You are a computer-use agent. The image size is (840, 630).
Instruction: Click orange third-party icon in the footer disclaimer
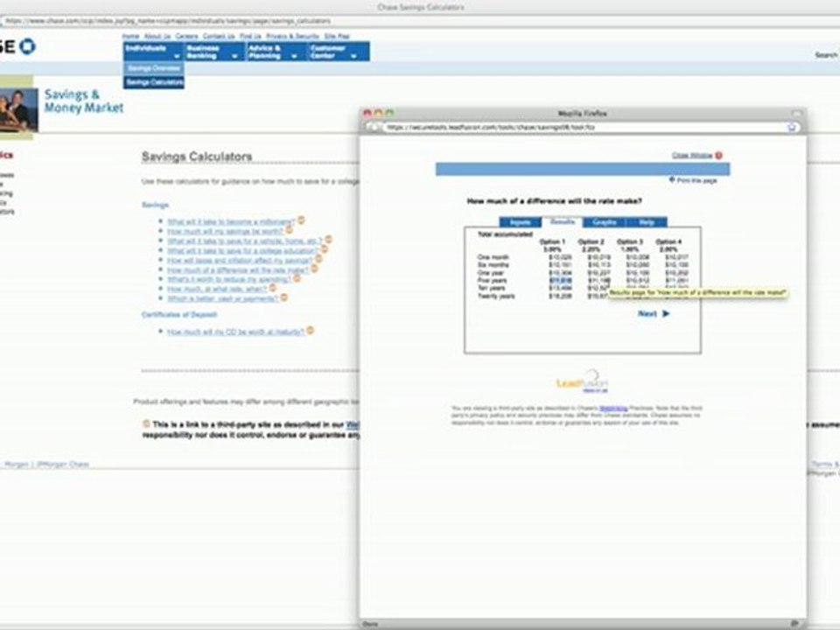pyautogui.click(x=146, y=423)
